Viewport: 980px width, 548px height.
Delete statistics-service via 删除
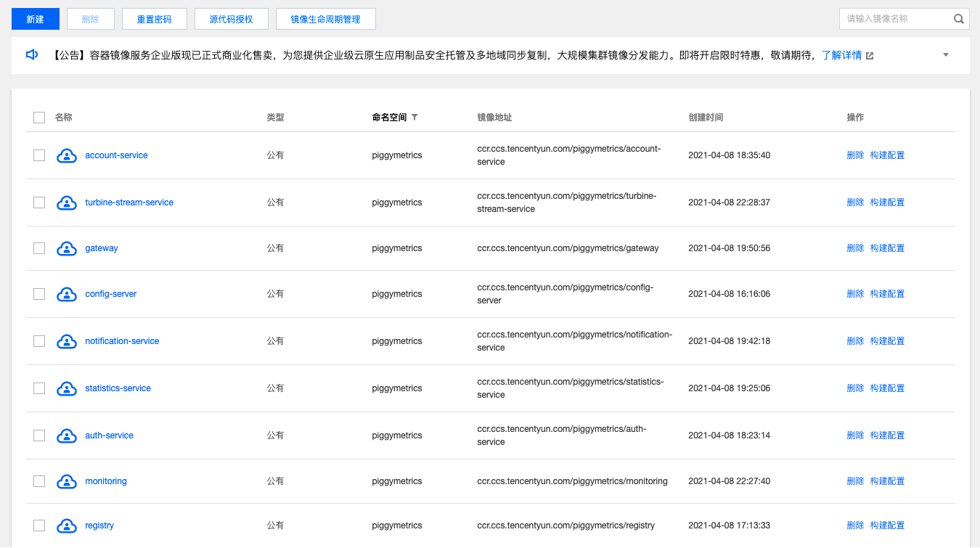[855, 388]
